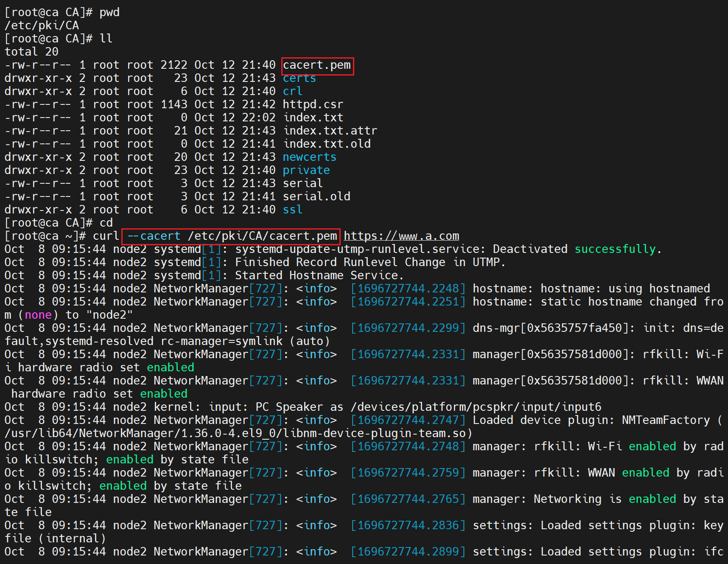Click the blue certs directory name
Screen dimensions: 728x564
[299, 78]
